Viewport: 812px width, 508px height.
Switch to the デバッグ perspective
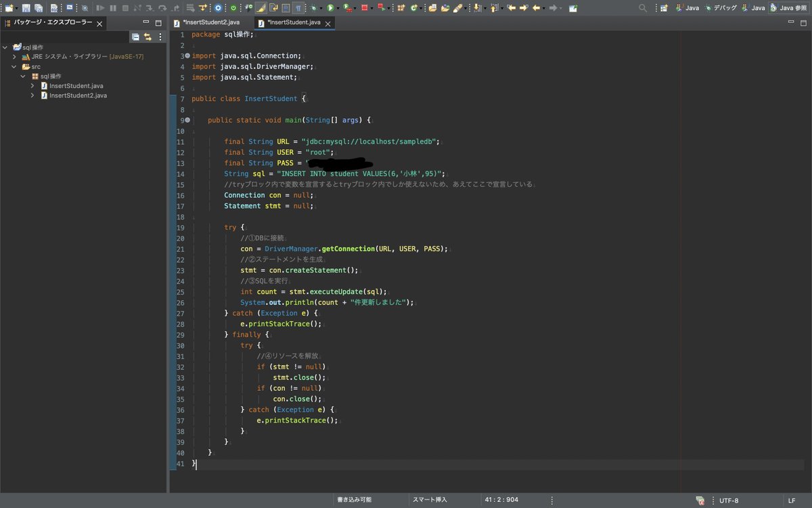720,8
